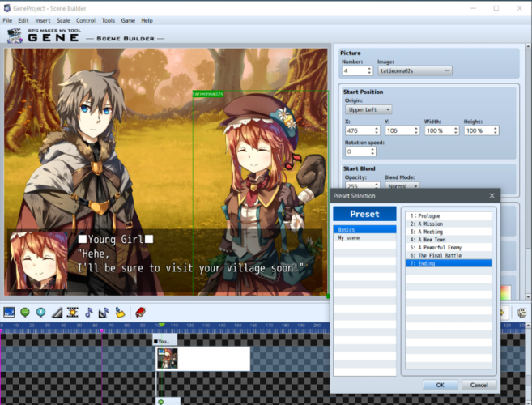
Task: Insert a blue notice balloon
Action: pyautogui.click(x=40, y=313)
